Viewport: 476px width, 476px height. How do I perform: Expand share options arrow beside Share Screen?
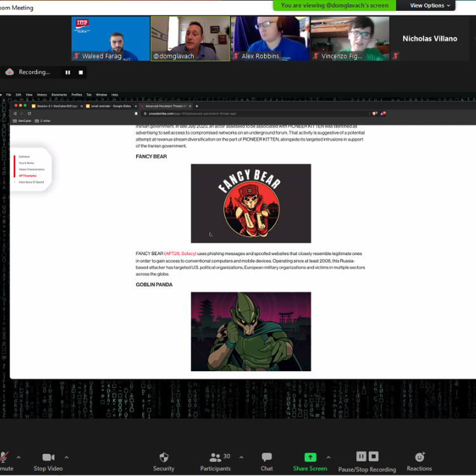coord(329,457)
